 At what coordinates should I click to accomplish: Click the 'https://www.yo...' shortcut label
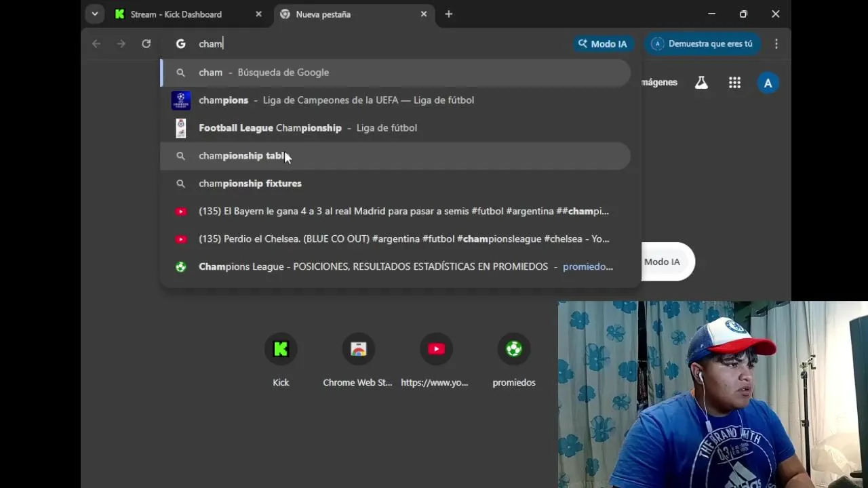[435, 382]
